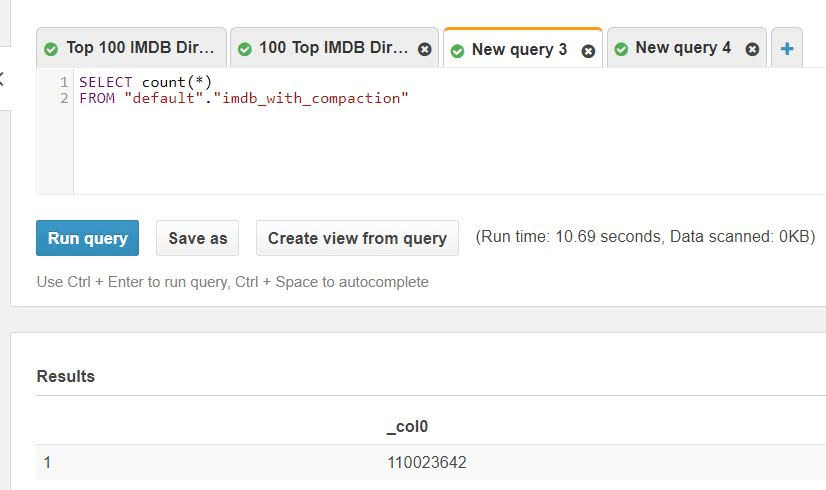Switch to Top 100 IMDB Dir tab
Screen dimensions: 826x490
[140, 48]
